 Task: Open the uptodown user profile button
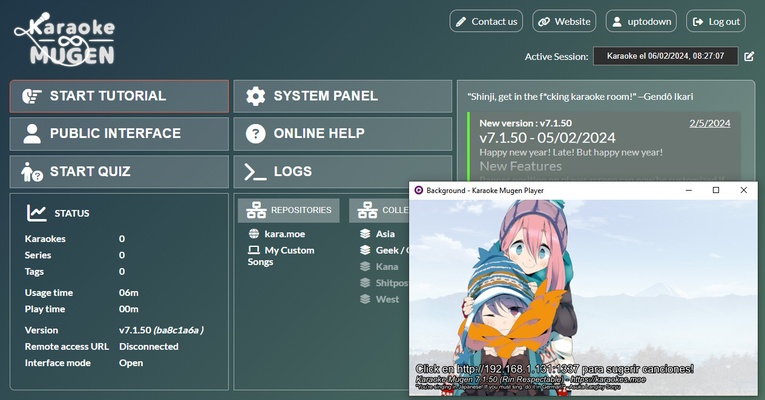click(x=641, y=21)
